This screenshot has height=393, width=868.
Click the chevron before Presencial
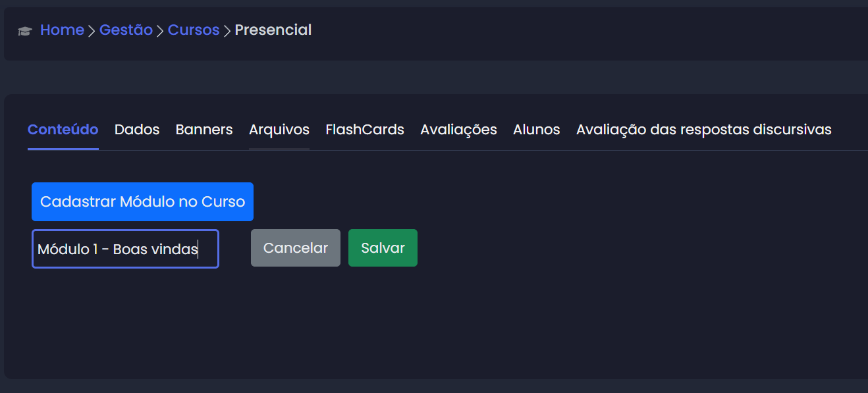227,31
